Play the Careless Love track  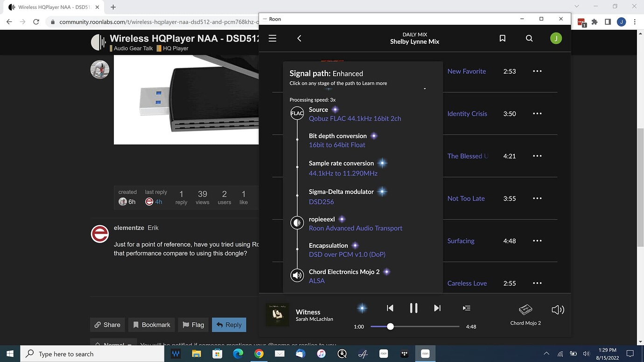[x=467, y=283]
